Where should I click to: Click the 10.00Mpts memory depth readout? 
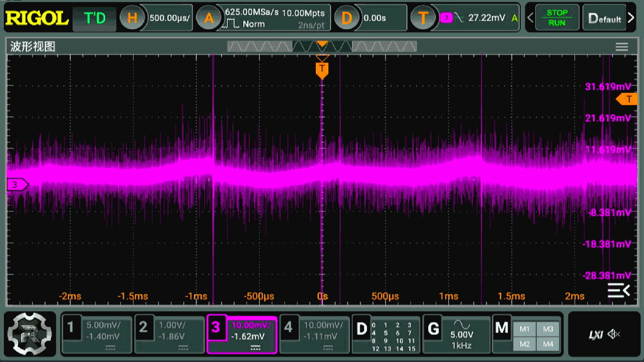coord(303,13)
